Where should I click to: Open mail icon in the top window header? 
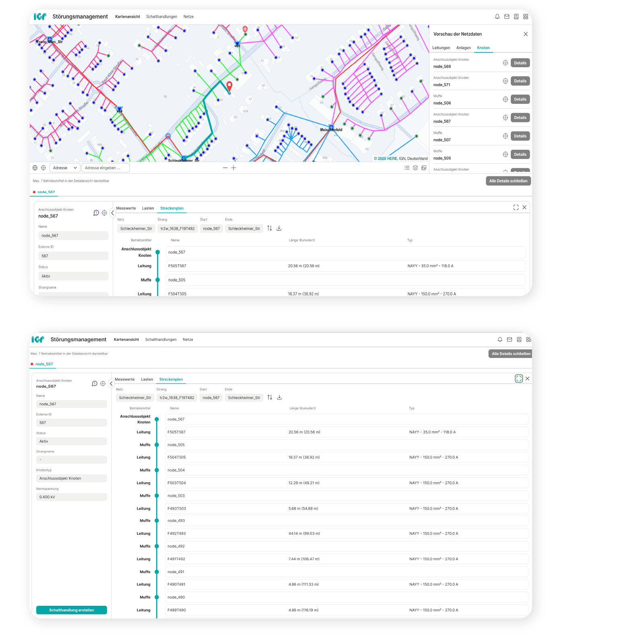507,17
